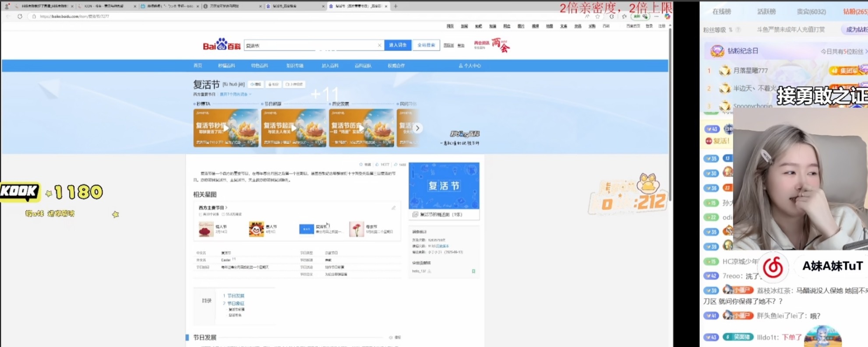Play the 复活节起源 video card
The width and height of the screenshot is (868, 347).
[x=294, y=128]
